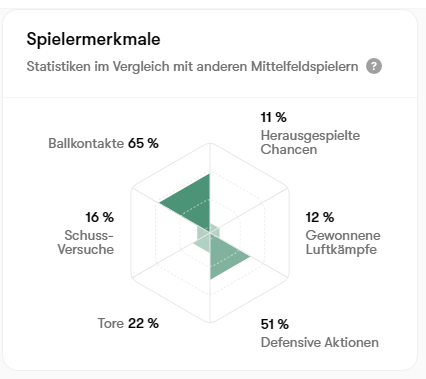This screenshot has height=379, width=426.
Task: Click the Defensive Aktionen label
Action: 319,342
